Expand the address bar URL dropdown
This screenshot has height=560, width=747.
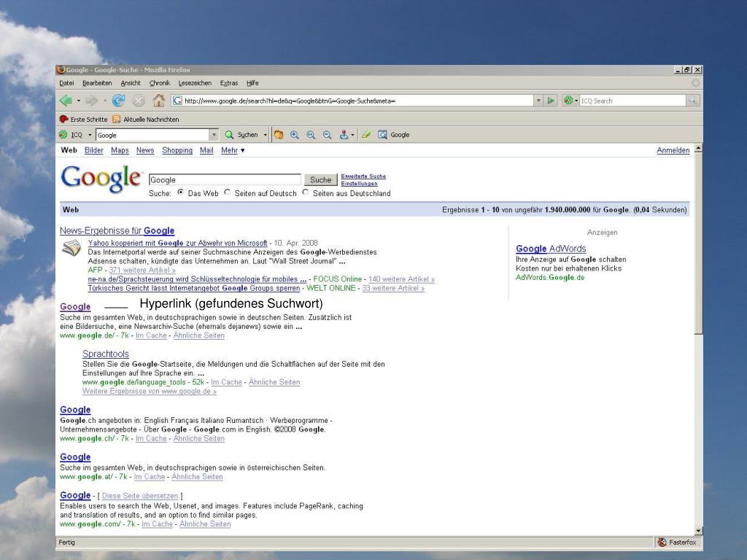(538, 101)
